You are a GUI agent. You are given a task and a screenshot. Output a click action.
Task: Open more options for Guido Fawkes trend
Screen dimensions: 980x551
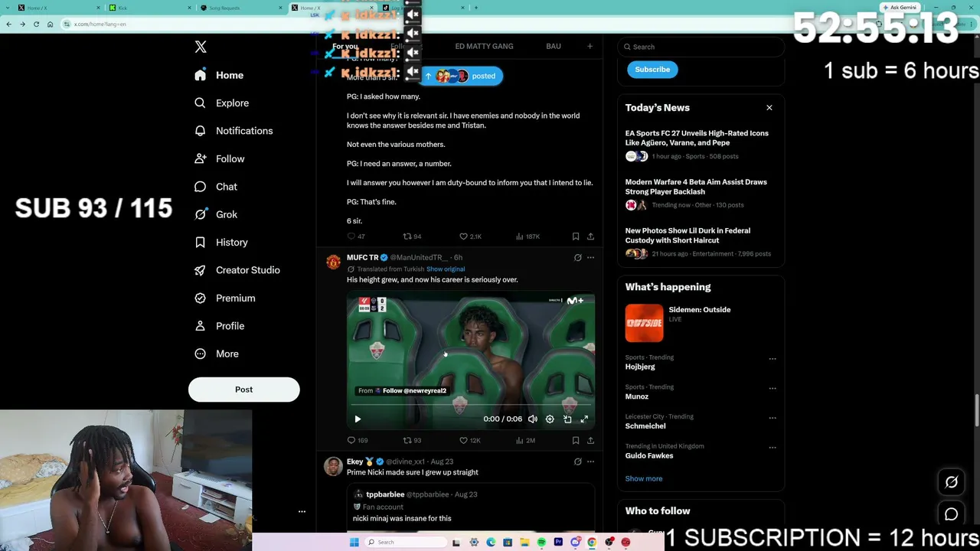point(773,448)
